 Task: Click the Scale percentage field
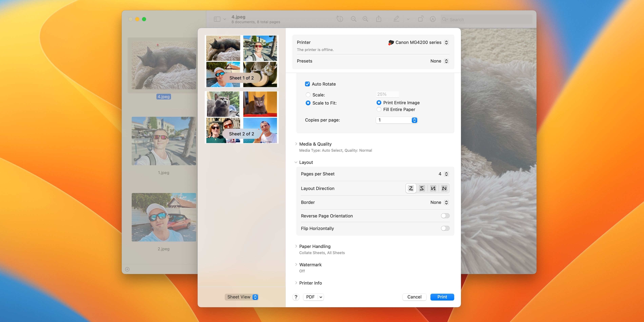click(x=387, y=94)
